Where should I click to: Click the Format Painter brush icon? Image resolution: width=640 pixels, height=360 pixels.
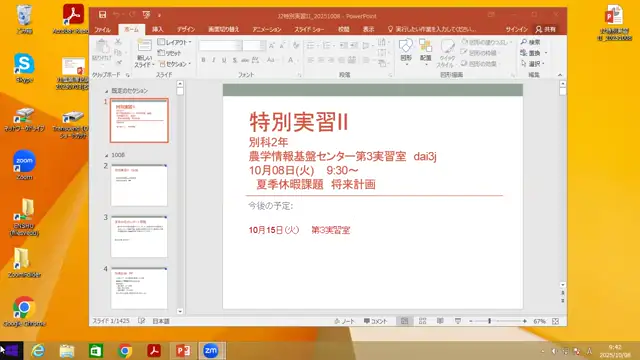pos(118,62)
